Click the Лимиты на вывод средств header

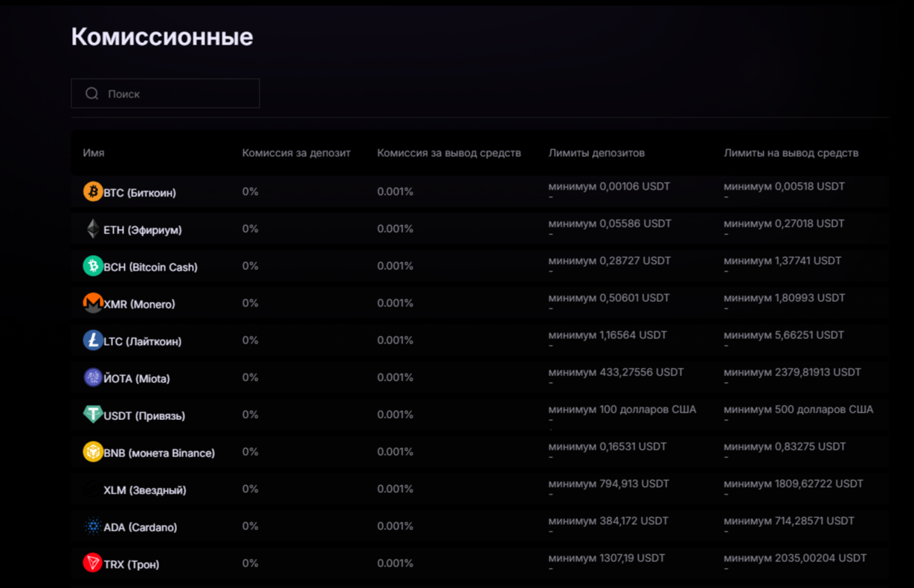coord(791,153)
